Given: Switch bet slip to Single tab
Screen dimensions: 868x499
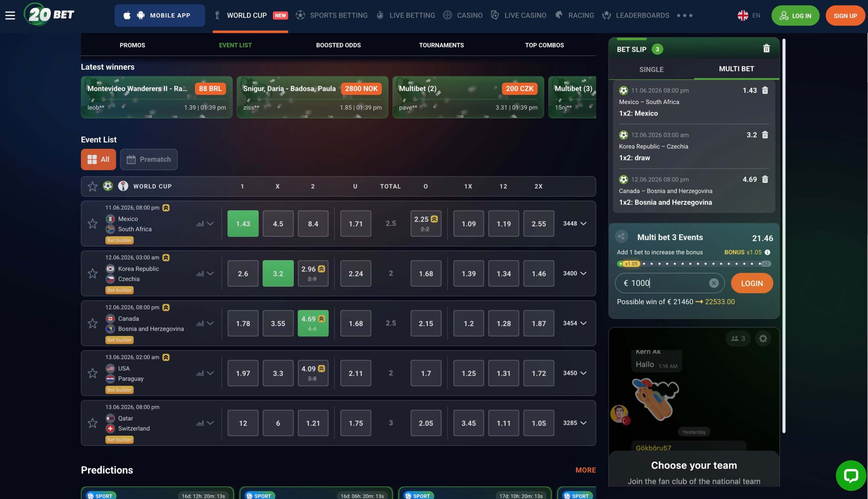Looking at the screenshot, I should (651, 69).
